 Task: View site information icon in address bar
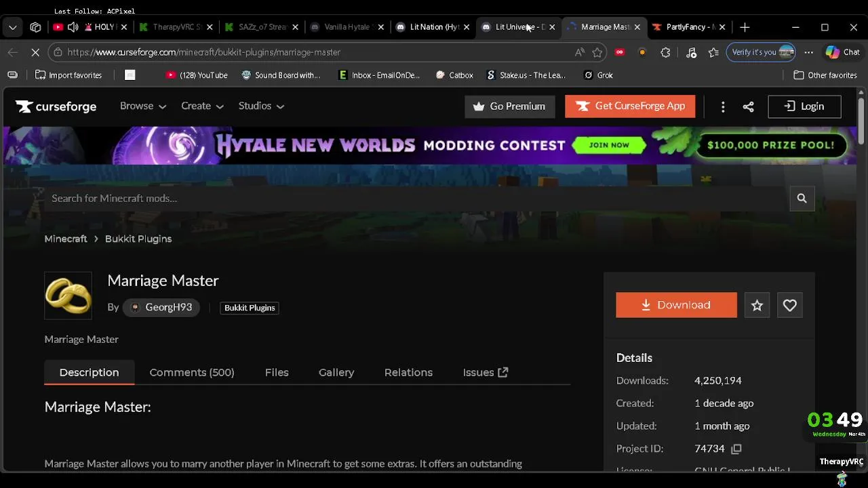(58, 52)
